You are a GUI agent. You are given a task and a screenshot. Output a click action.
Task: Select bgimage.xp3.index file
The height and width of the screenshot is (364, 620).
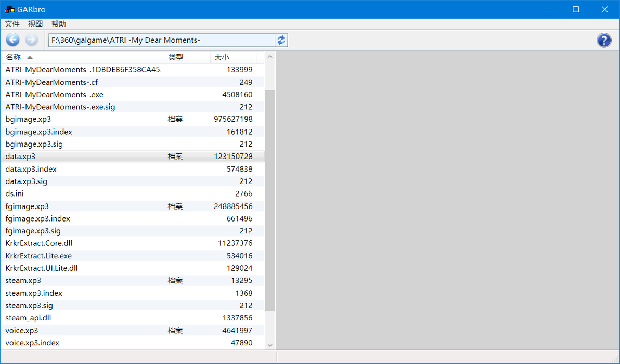point(133,132)
